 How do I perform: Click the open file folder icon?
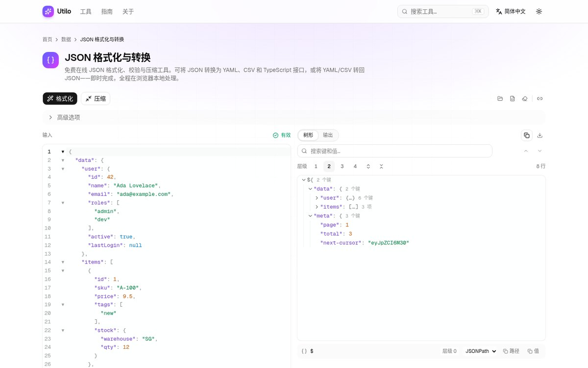tap(500, 99)
